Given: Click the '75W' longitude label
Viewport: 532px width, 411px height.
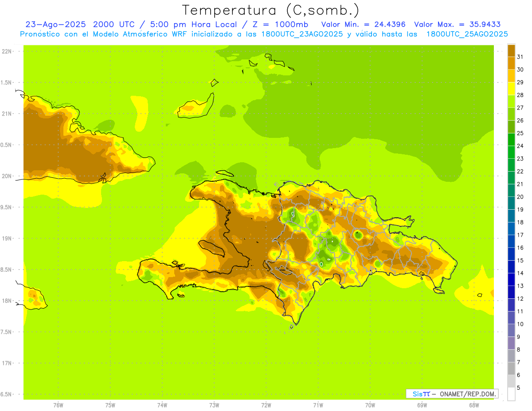Looking at the screenshot, I should click(110, 405).
